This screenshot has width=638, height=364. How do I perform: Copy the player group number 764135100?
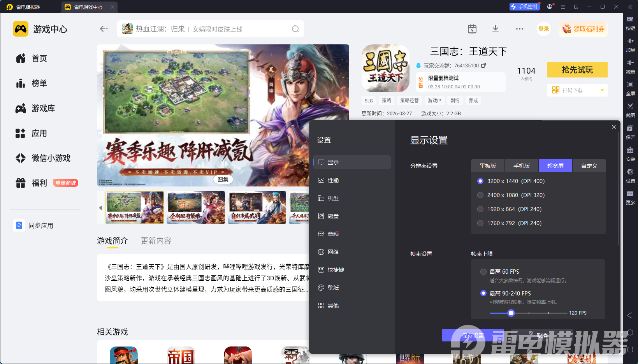484,65
